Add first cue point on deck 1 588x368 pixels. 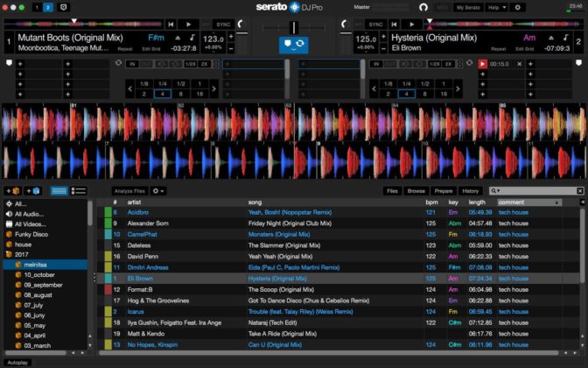click(x=20, y=64)
